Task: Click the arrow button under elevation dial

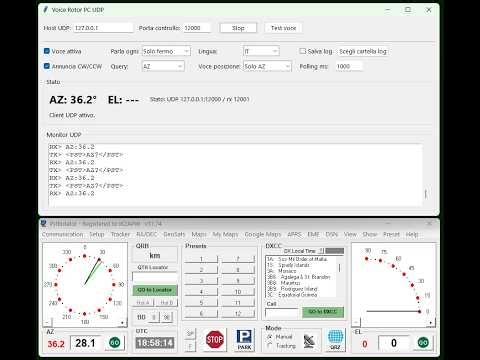Action: tap(431, 322)
